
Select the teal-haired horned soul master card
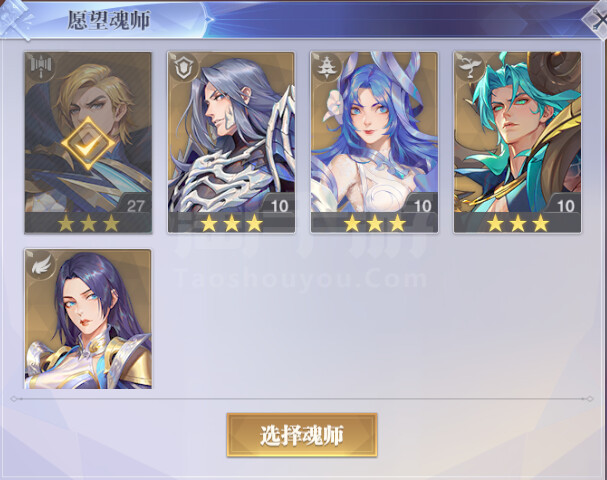pos(518,142)
